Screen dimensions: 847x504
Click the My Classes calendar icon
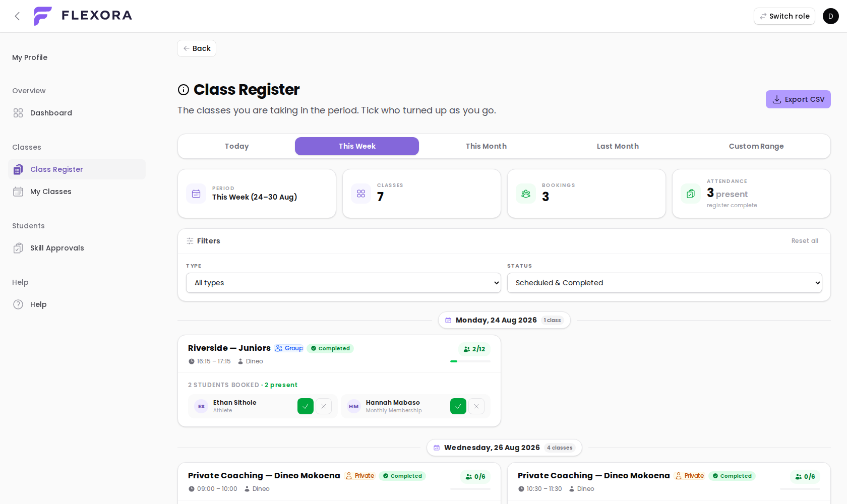pyautogui.click(x=18, y=192)
